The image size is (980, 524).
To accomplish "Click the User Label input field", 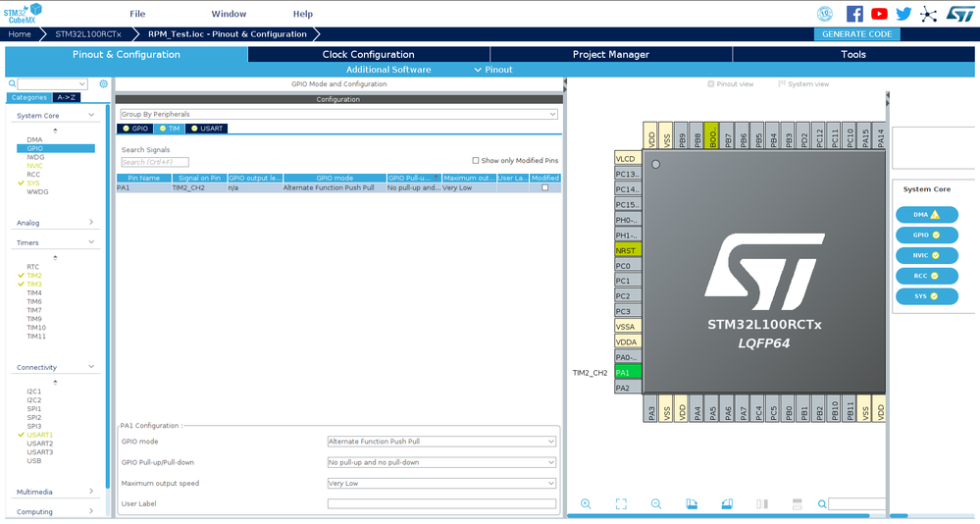I will point(441,504).
